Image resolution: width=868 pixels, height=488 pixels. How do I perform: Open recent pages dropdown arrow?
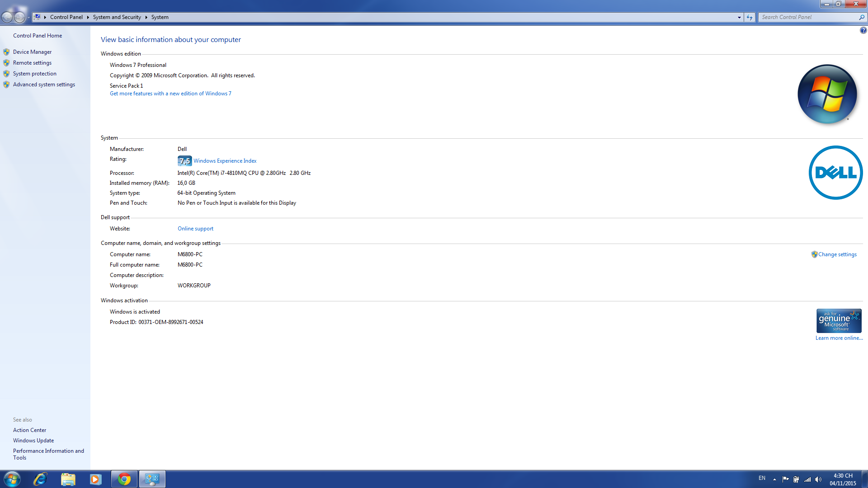point(28,18)
